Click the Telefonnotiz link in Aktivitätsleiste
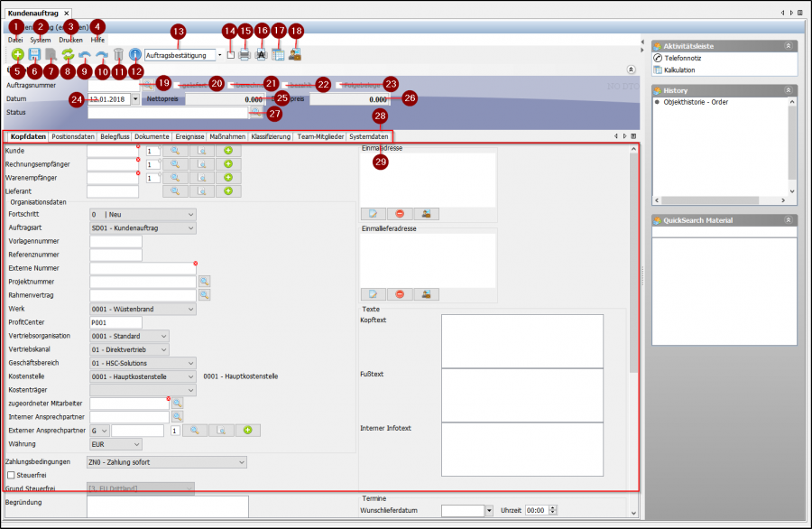The image size is (812, 529). [x=684, y=57]
